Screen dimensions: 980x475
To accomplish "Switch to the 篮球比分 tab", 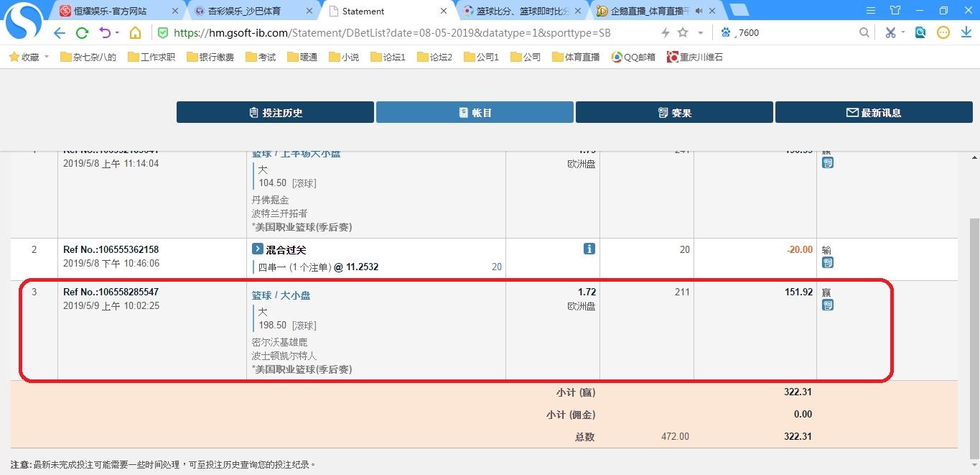I will point(523,11).
